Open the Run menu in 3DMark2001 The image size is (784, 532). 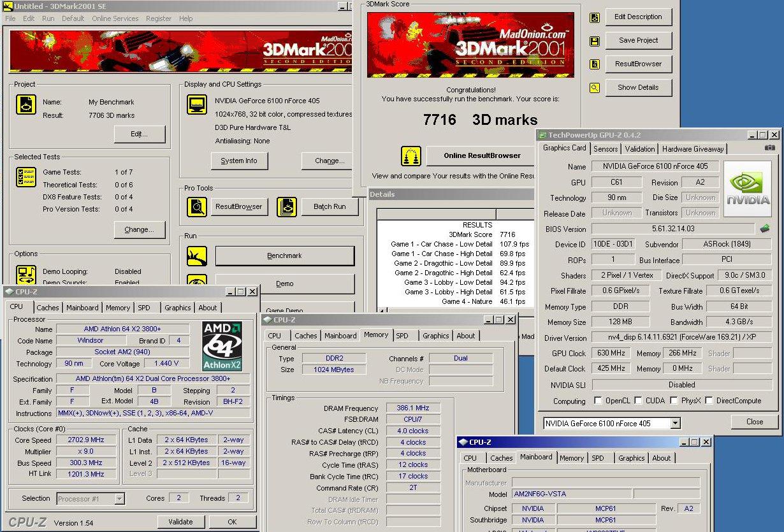48,18
